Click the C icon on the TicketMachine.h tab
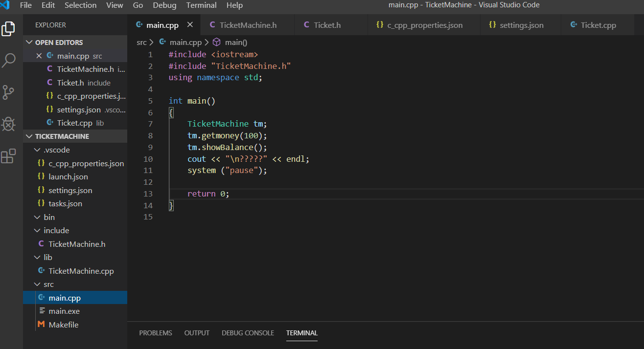The height and width of the screenshot is (349, 644). point(212,25)
